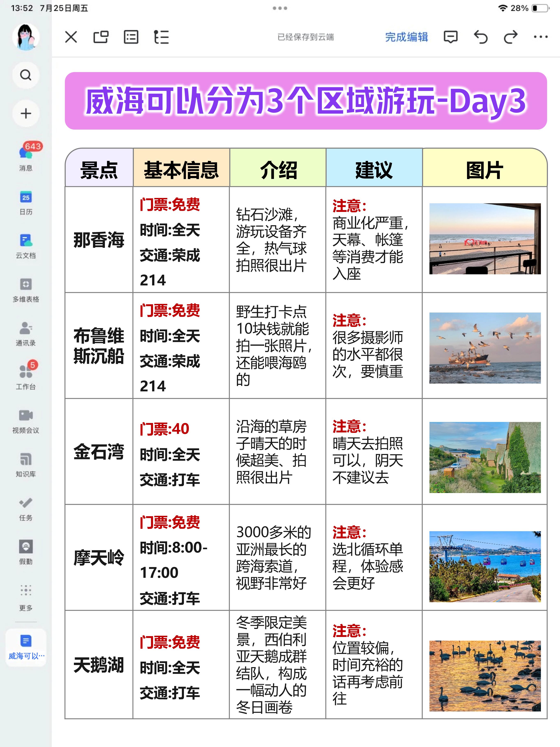
Task: Toggle the document outline tree icon
Action: tap(161, 37)
